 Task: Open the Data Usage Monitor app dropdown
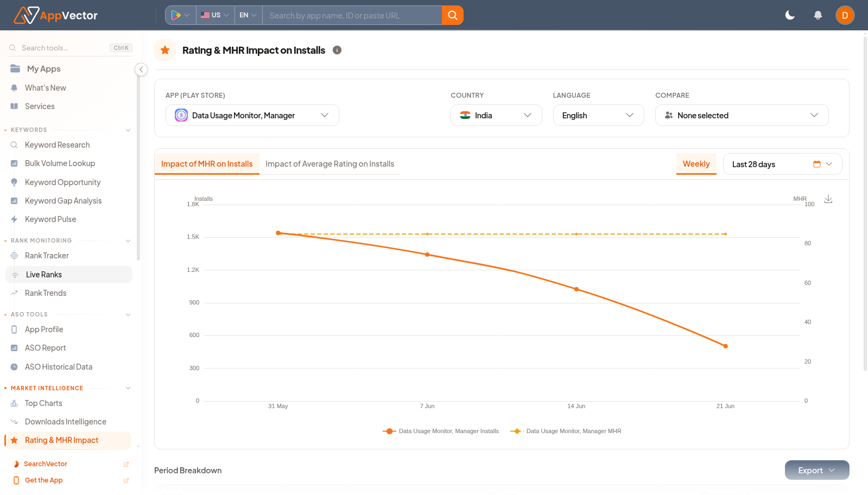(252, 115)
